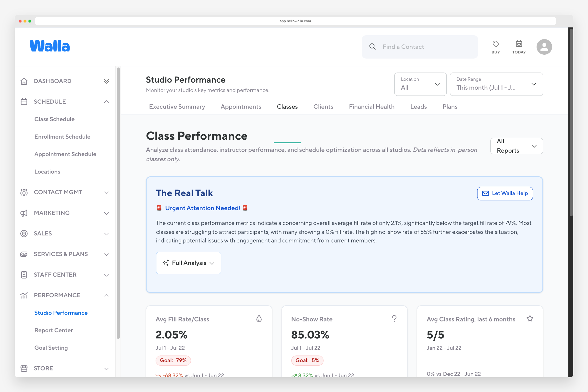Click the Urgent Attention Needed! heading
The height and width of the screenshot is (392, 588).
(203, 208)
